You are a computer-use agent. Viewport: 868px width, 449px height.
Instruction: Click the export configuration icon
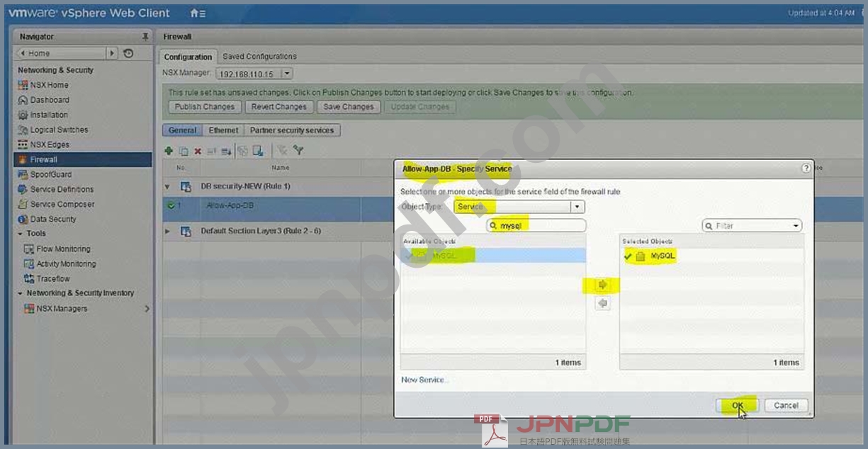point(259,151)
